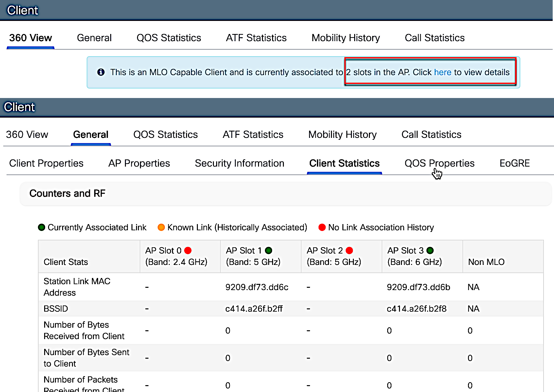The width and height of the screenshot is (554, 392).
Task: Click the orange Known Link legend indicator
Action: click(161, 227)
